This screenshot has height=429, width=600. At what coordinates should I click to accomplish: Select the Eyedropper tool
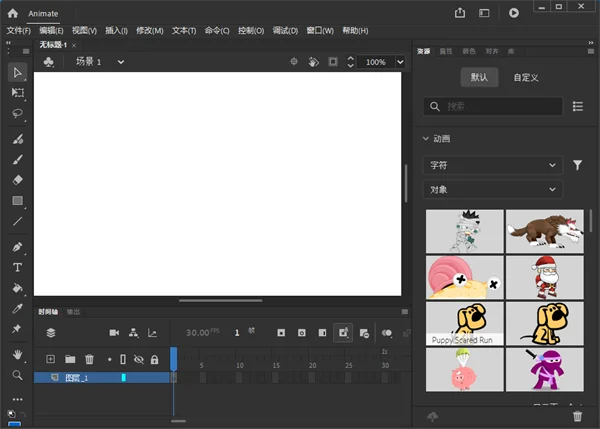point(18,308)
